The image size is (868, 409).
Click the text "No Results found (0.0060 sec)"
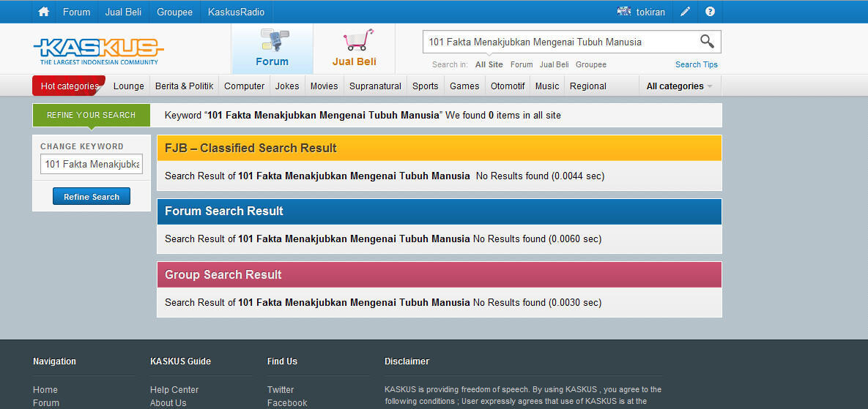point(537,239)
